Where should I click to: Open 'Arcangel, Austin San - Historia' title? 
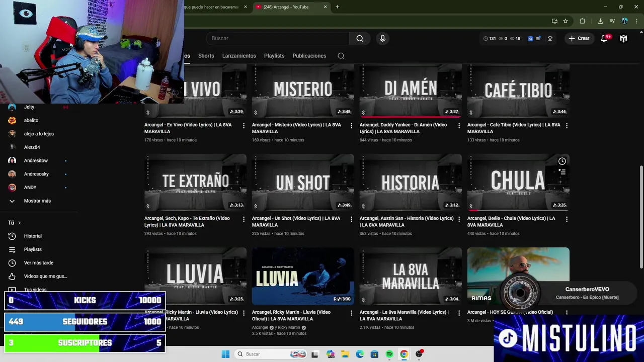407,222
